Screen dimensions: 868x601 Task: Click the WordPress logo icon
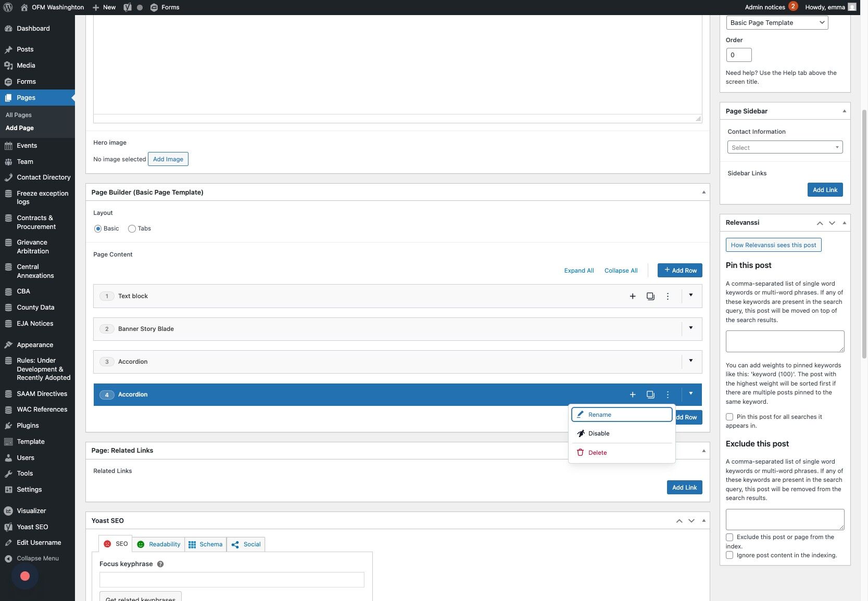click(8, 7)
